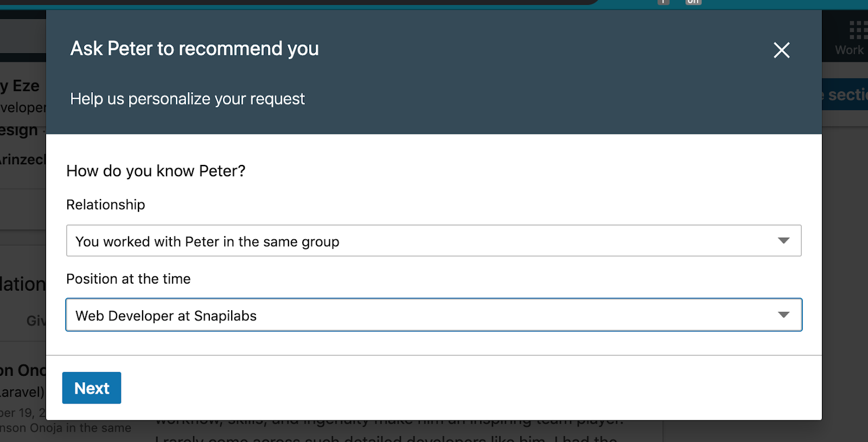
Task: Click 'Help us personalize your request' subtitle
Action: tap(187, 99)
